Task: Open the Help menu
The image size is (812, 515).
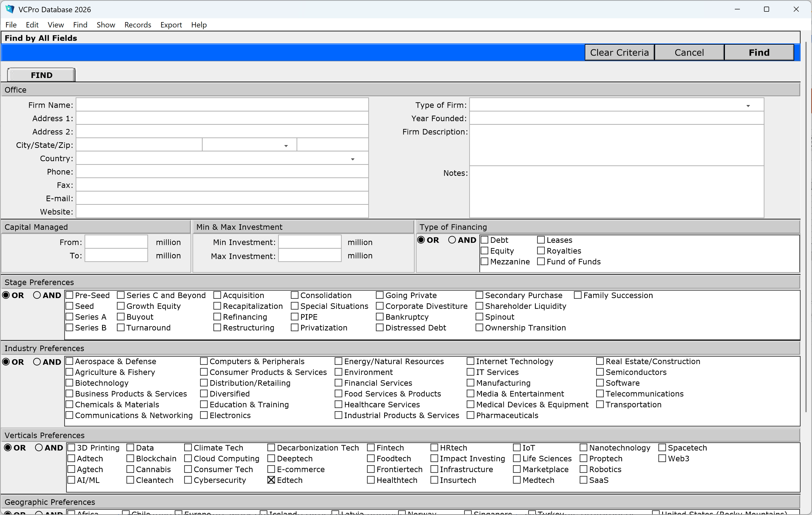Action: pos(199,25)
